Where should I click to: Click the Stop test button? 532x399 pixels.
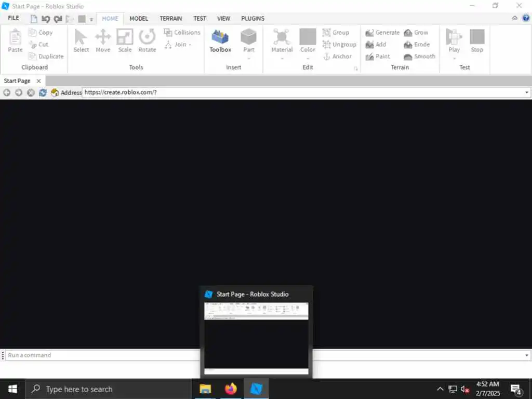(477, 41)
